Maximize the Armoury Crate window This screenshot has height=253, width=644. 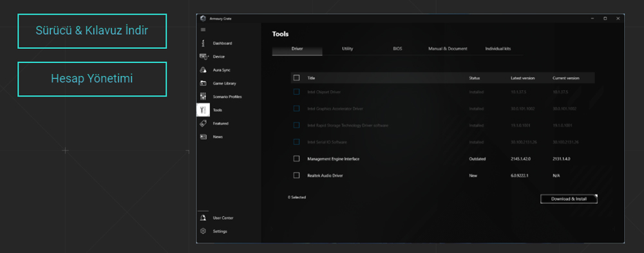click(605, 19)
